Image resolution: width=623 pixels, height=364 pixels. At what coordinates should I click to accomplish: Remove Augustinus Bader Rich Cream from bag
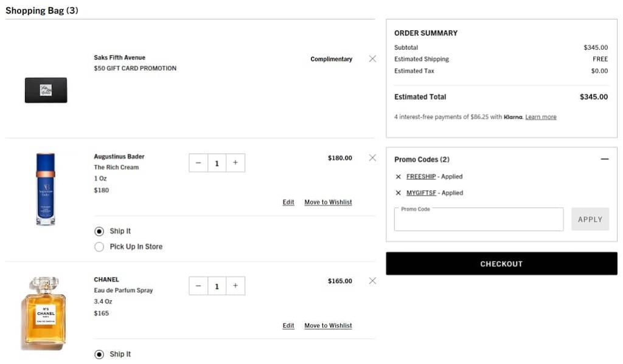[x=372, y=158]
